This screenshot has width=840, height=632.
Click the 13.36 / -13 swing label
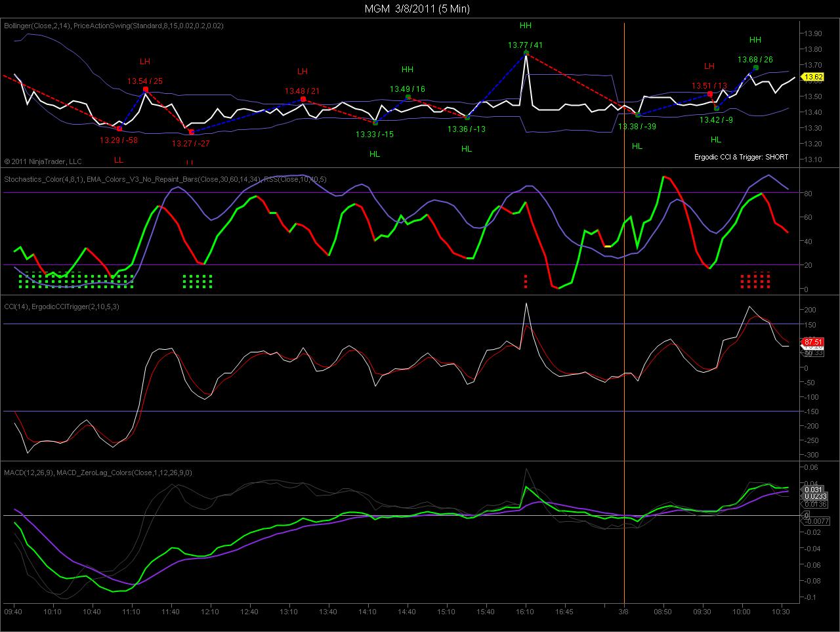[467, 129]
